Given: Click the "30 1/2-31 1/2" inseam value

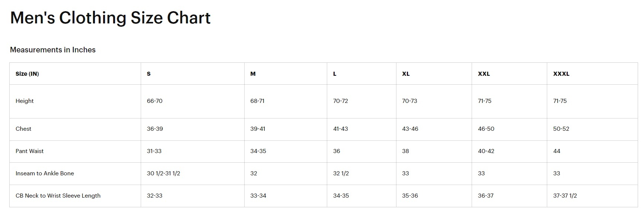Looking at the screenshot, I should (x=163, y=173).
